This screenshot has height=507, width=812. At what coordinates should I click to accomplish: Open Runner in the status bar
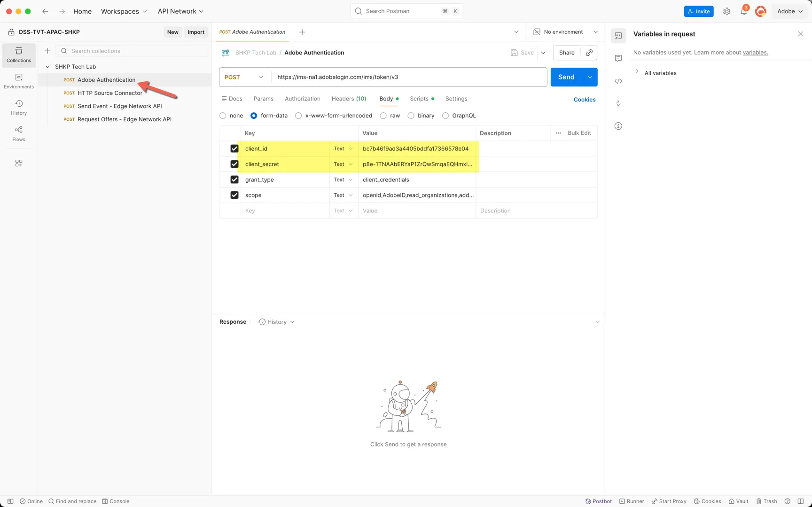(x=632, y=501)
